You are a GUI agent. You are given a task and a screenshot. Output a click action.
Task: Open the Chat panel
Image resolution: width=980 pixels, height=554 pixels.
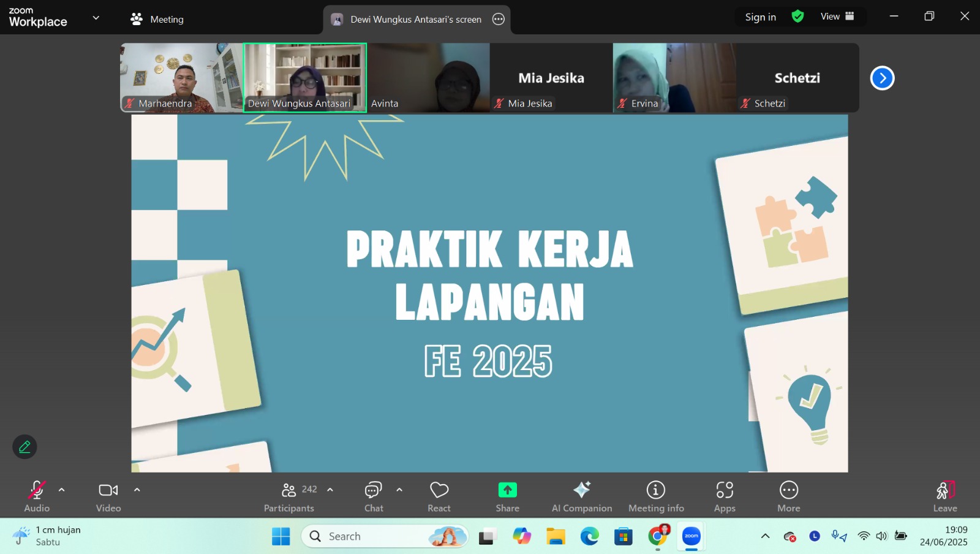tap(374, 496)
